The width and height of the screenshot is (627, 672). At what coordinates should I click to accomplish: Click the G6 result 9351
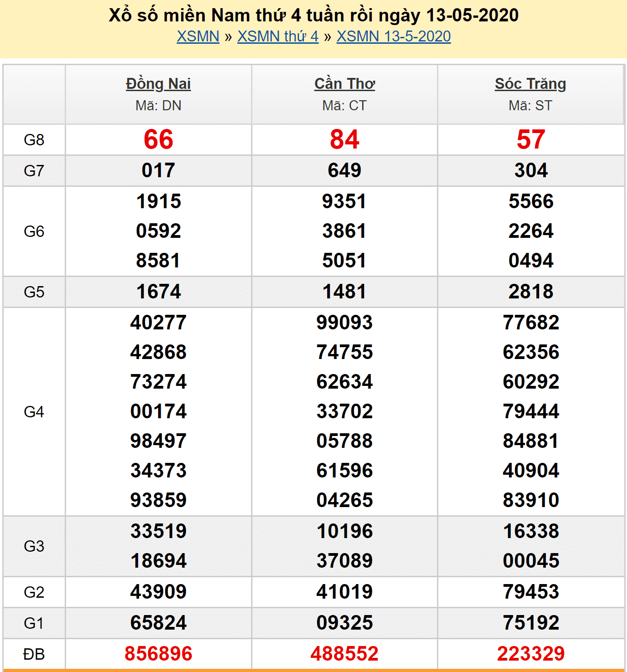coord(344,201)
